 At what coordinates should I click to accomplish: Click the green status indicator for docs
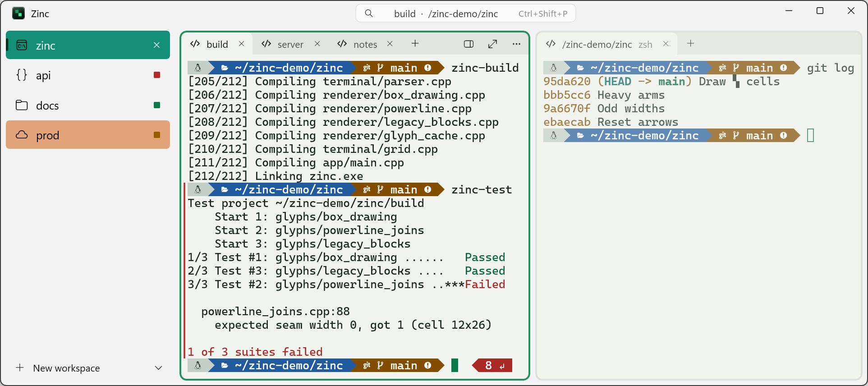coord(157,105)
